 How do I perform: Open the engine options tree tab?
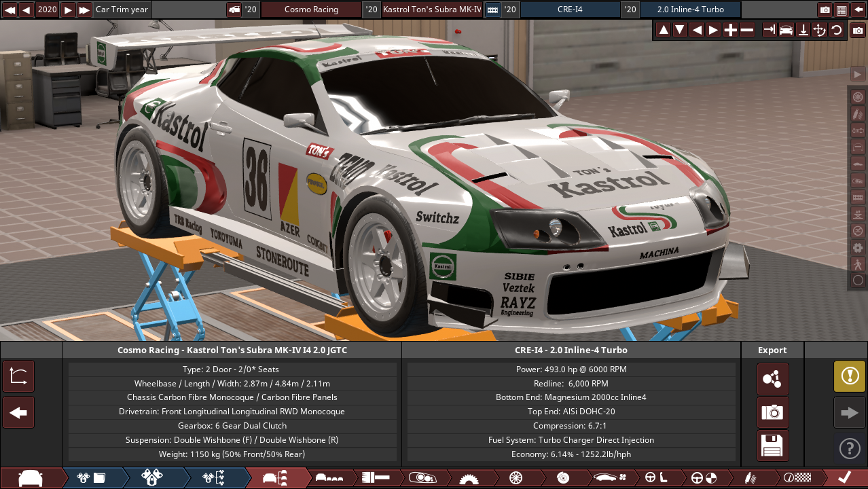(x=214, y=478)
